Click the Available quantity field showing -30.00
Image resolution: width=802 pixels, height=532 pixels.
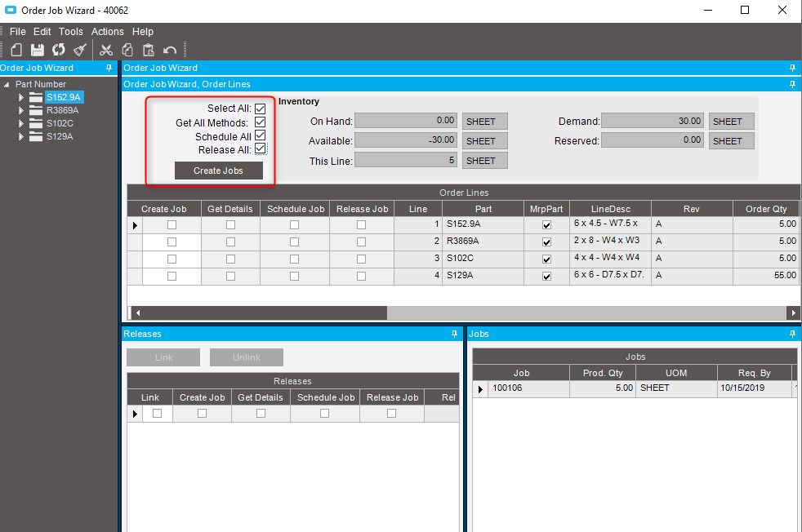(x=406, y=140)
